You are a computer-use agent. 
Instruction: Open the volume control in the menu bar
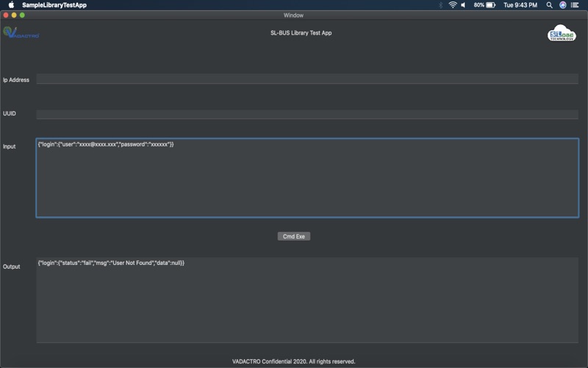(464, 5)
